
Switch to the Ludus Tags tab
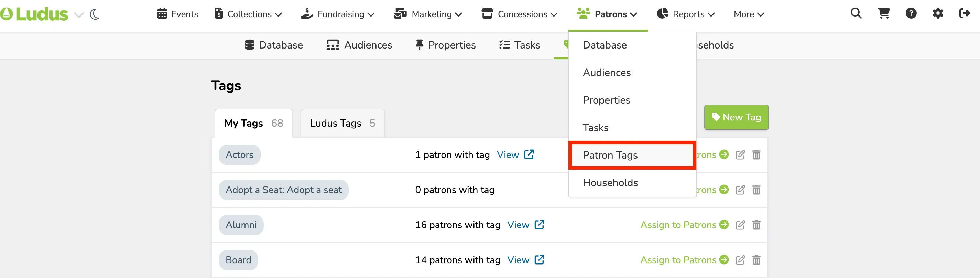click(x=342, y=123)
